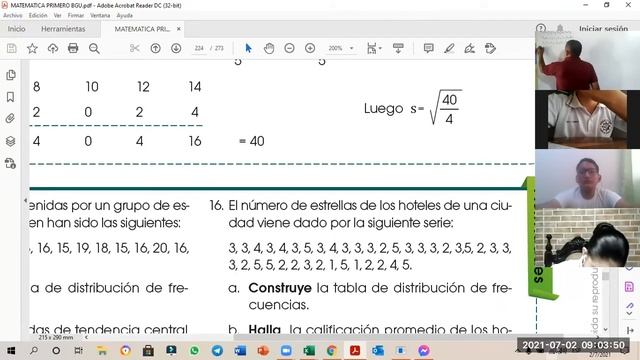Open Microsoft Store from taskbar
640x360 pixels.
(x=148, y=351)
